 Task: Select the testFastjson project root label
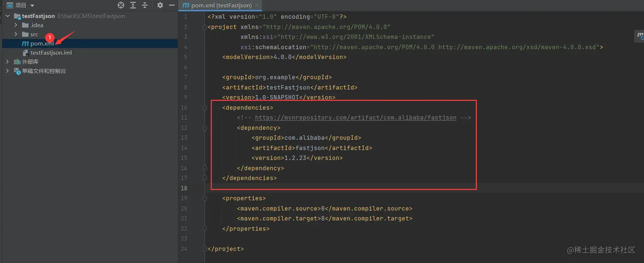coord(38,16)
